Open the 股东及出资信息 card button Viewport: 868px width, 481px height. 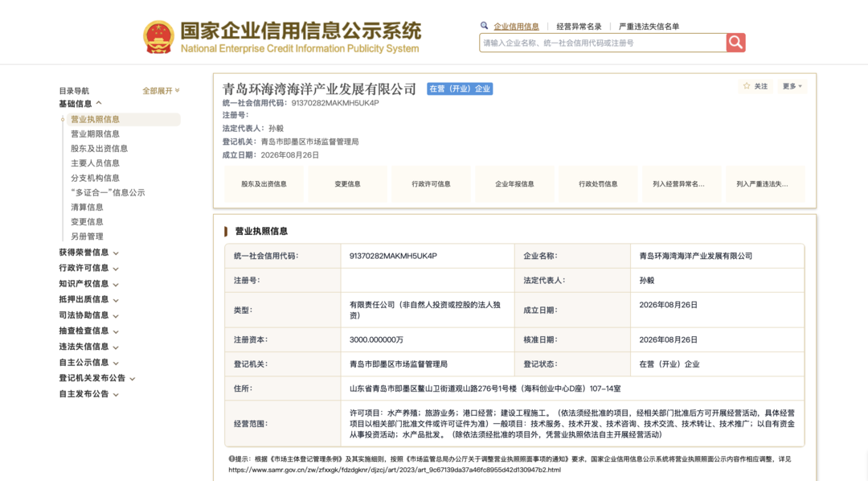[264, 184]
